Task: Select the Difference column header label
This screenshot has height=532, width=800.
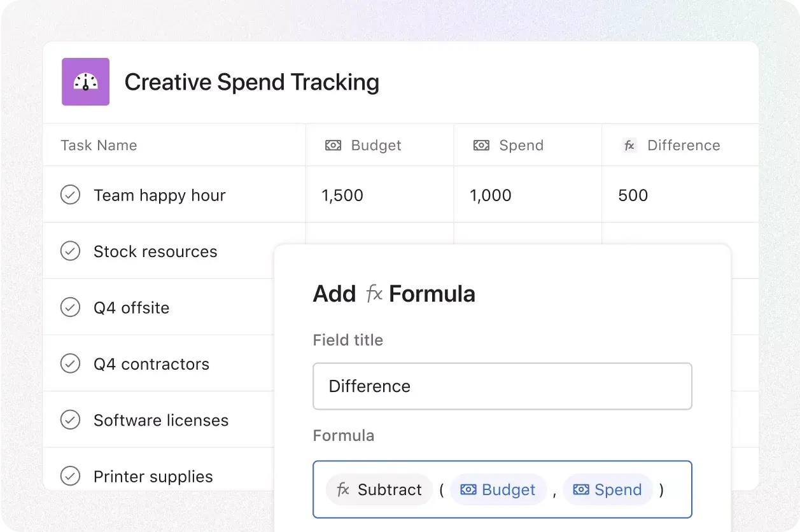Action: click(683, 145)
